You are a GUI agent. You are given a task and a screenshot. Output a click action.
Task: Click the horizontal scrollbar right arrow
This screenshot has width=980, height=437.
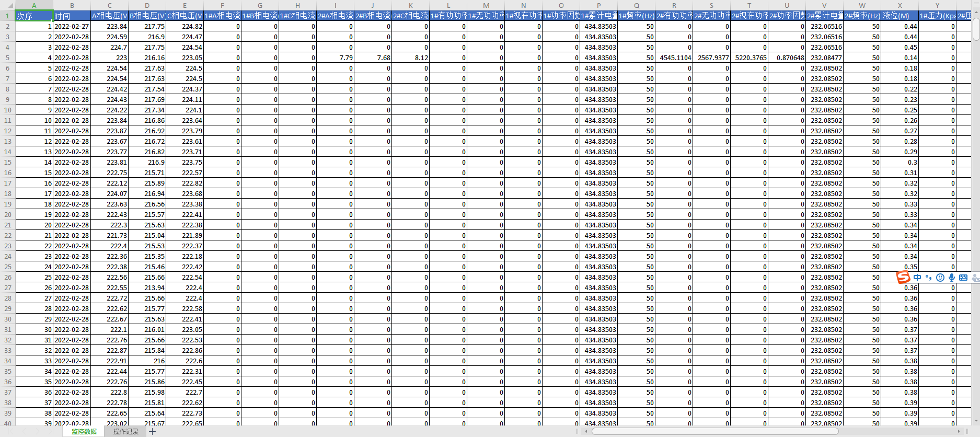tap(959, 431)
